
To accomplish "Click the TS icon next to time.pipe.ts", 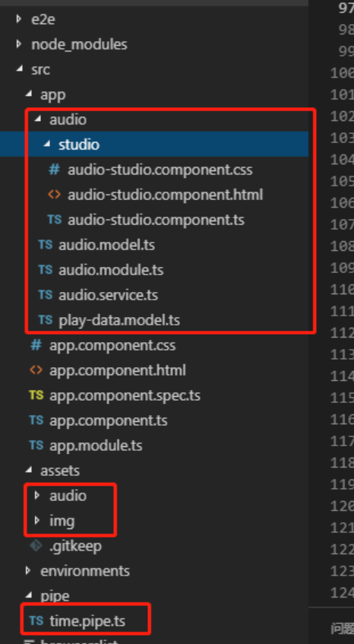I will [x=36, y=620].
